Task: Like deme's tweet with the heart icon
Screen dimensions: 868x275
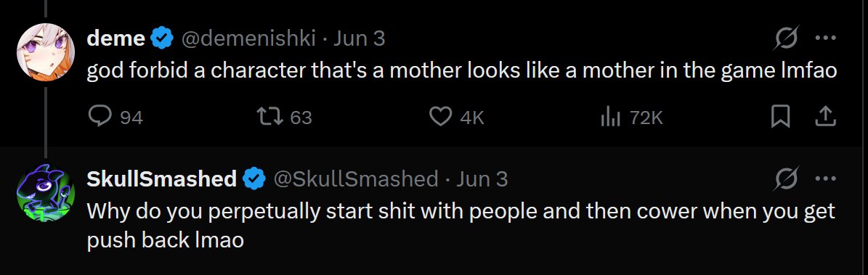Action: click(x=441, y=117)
